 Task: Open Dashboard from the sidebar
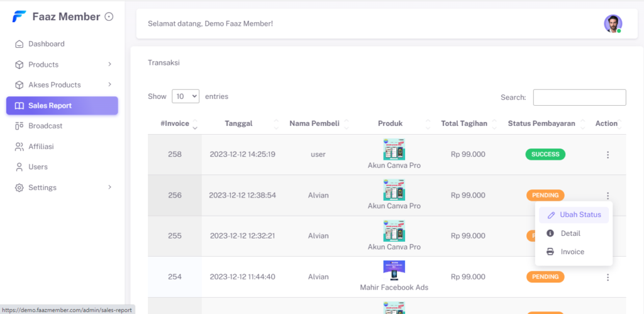[x=47, y=44]
